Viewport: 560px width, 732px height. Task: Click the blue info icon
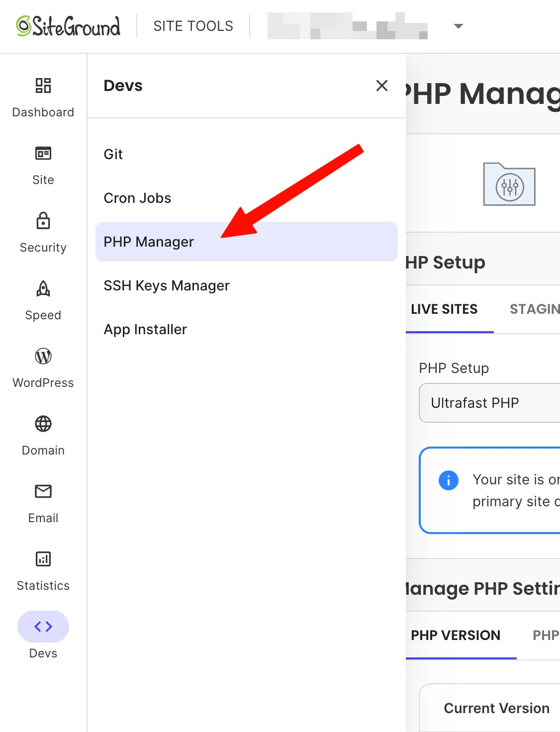pyautogui.click(x=449, y=480)
